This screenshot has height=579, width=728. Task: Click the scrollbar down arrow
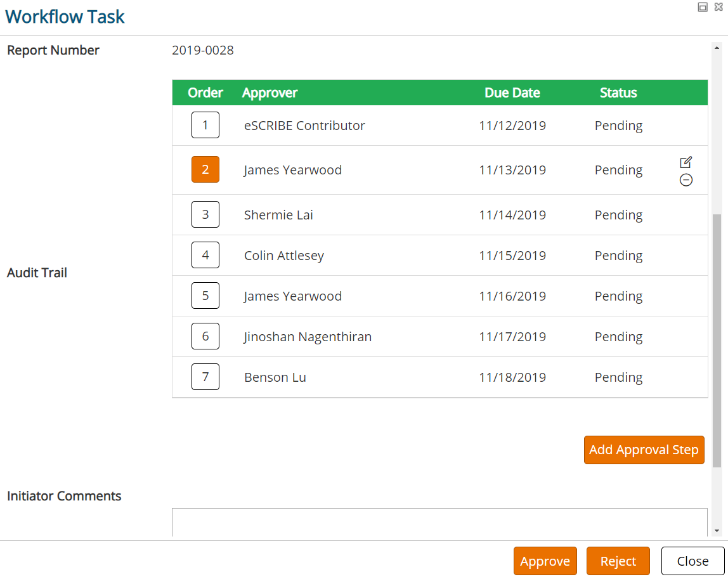coord(717,531)
